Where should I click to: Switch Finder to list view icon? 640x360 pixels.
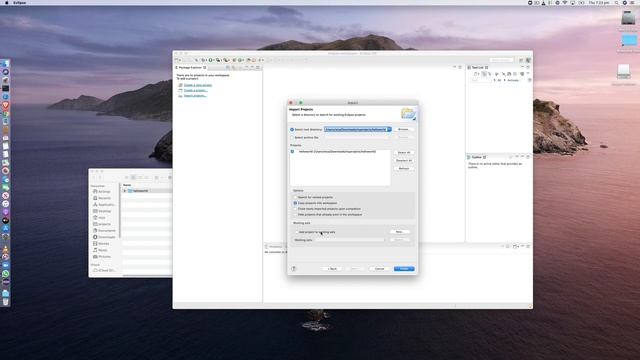coord(133,178)
